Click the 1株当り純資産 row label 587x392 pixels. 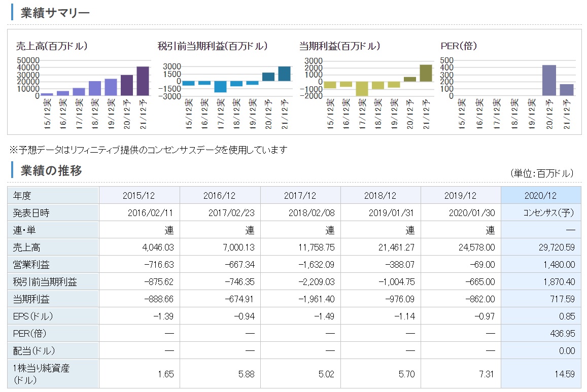pyautogui.click(x=53, y=374)
